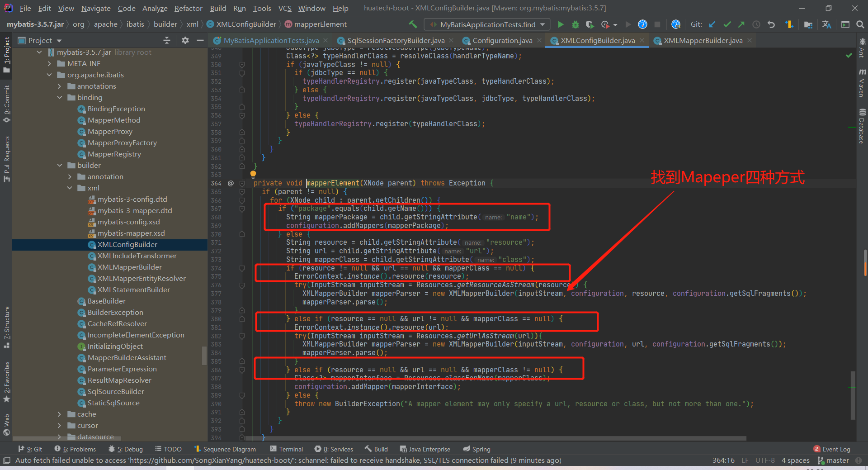Switch to the MyBatisApplicationTests.java tab

271,41
